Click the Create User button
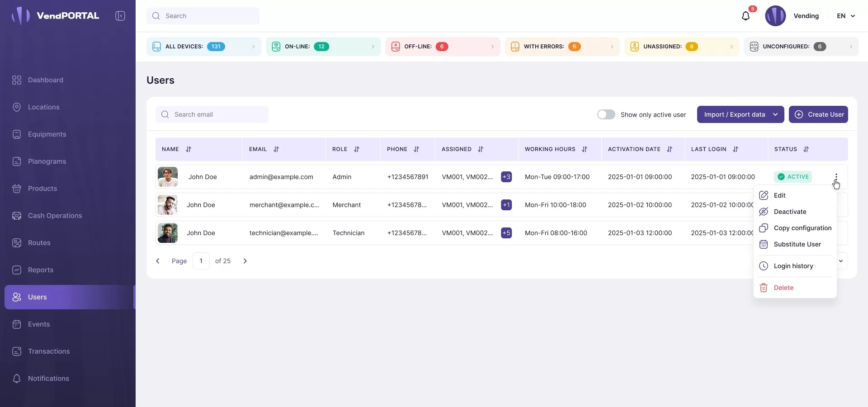The width and height of the screenshot is (868, 407). (818, 114)
